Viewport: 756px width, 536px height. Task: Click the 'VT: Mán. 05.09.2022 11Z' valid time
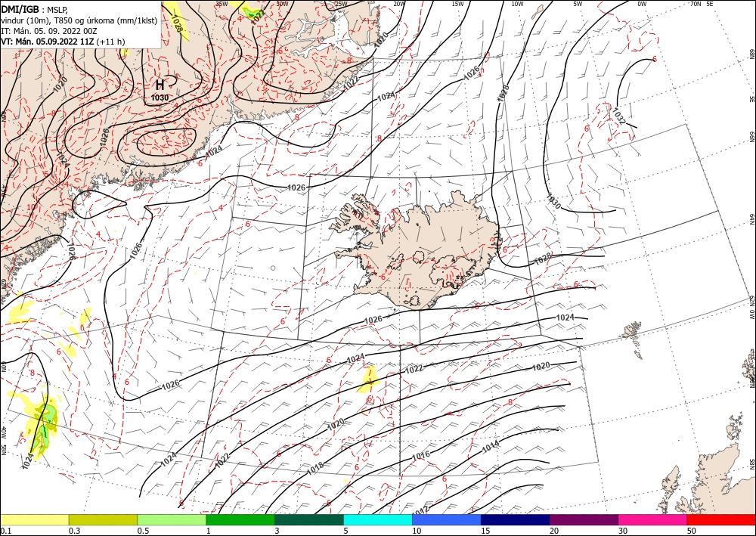click(47, 42)
